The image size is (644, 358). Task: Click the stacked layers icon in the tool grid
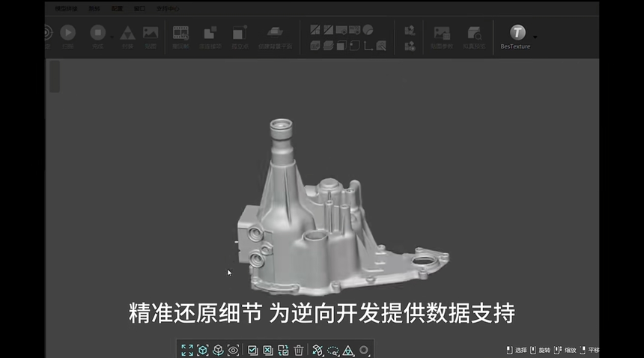coord(328,46)
